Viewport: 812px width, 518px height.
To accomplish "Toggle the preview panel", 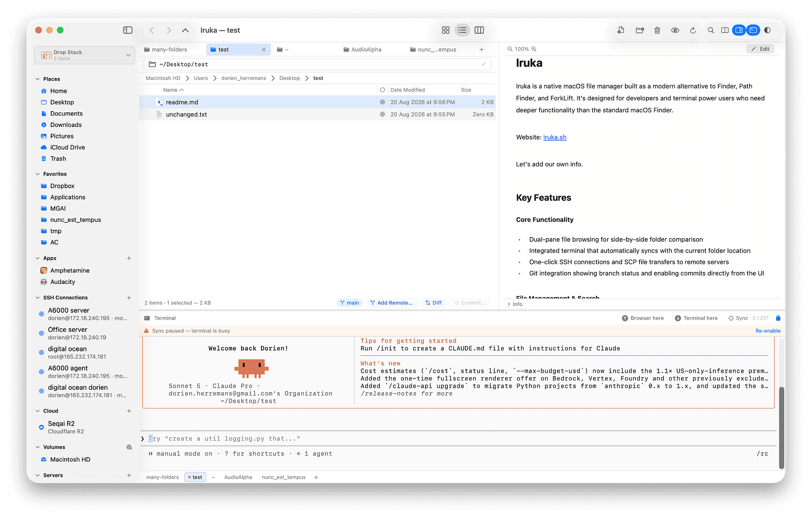I will click(739, 30).
